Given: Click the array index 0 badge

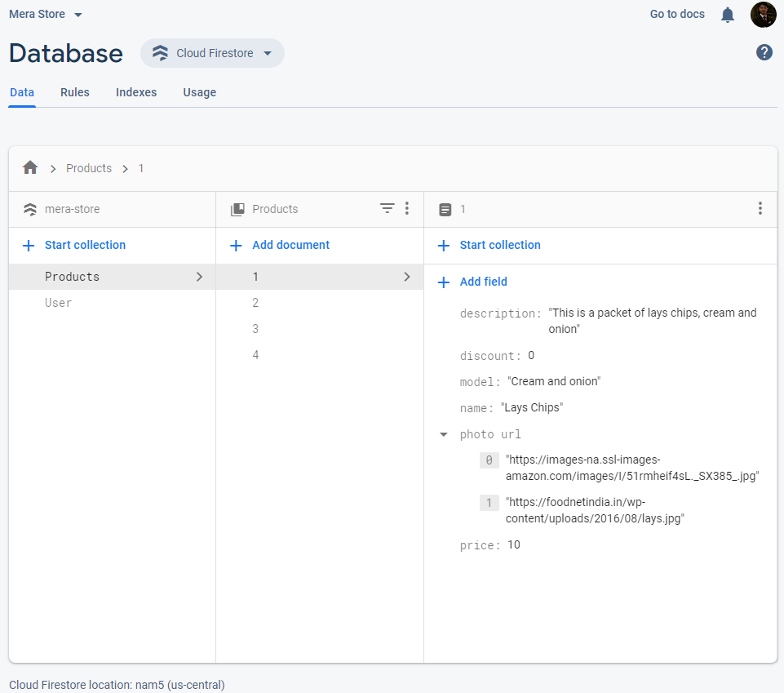Looking at the screenshot, I should pos(489,460).
